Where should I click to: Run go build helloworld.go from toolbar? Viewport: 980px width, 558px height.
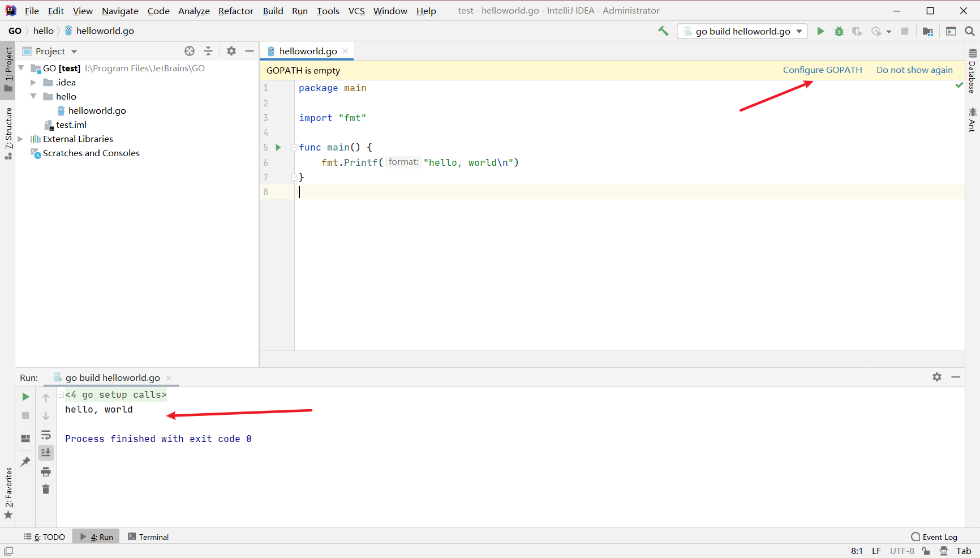tap(820, 31)
